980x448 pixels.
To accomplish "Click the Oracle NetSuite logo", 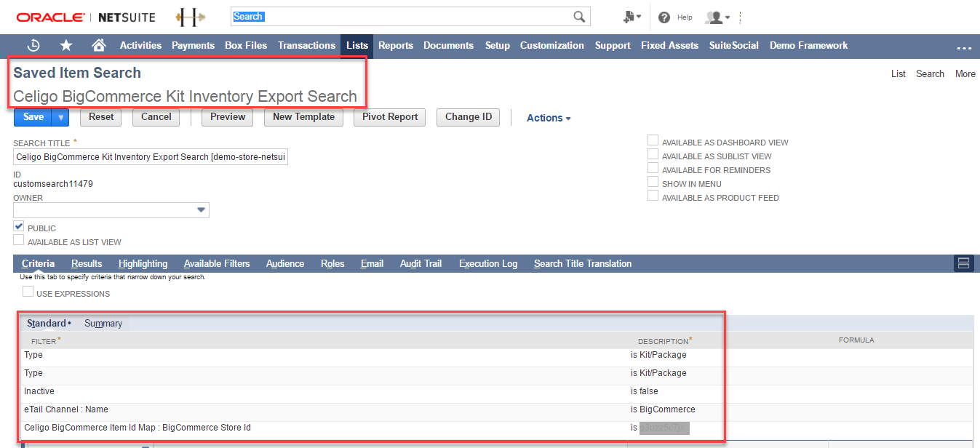I will [86, 17].
